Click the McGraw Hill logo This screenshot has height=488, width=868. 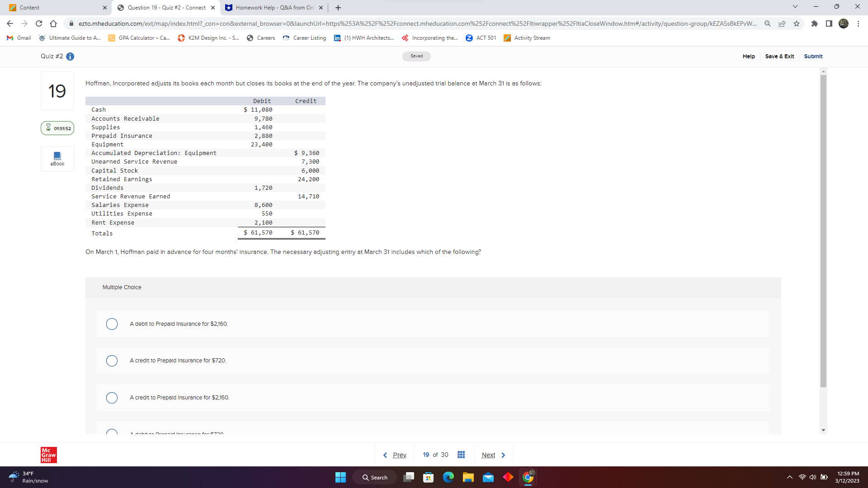(x=48, y=455)
